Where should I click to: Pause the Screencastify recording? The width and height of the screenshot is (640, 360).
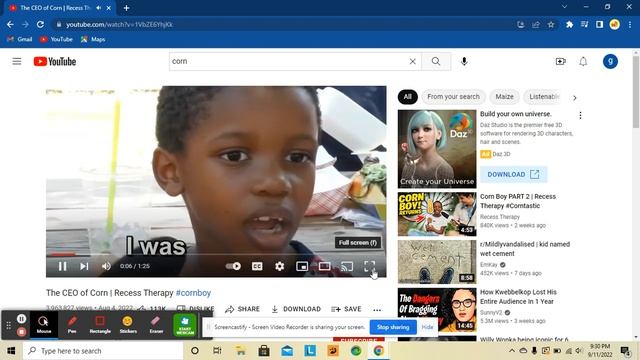(22, 318)
